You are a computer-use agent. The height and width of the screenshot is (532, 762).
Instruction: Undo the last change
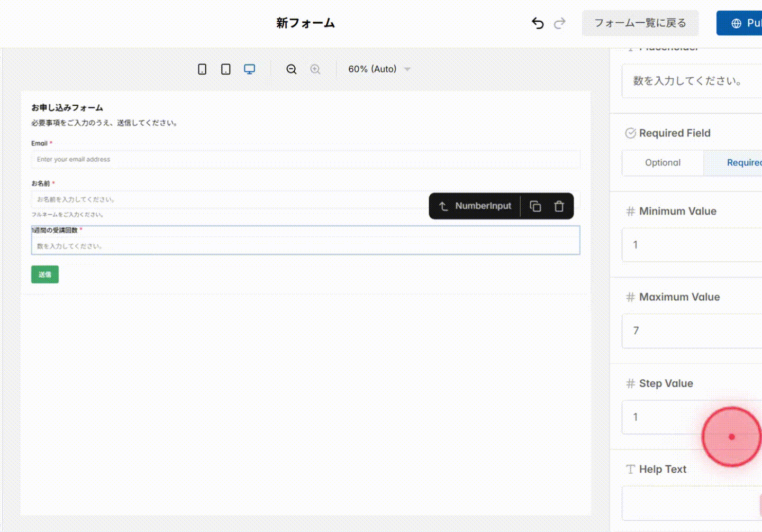coord(538,23)
